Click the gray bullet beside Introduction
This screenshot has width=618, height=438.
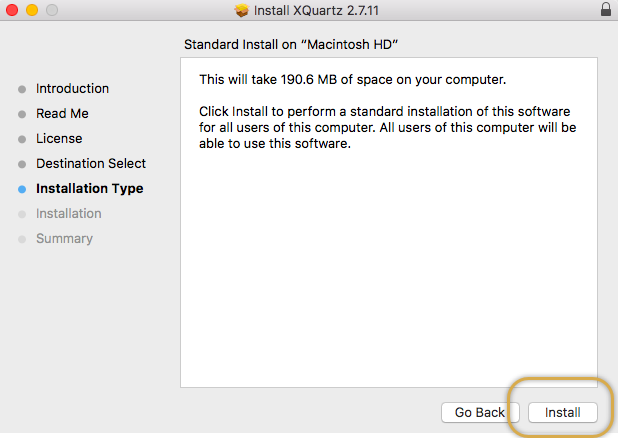(x=22, y=89)
